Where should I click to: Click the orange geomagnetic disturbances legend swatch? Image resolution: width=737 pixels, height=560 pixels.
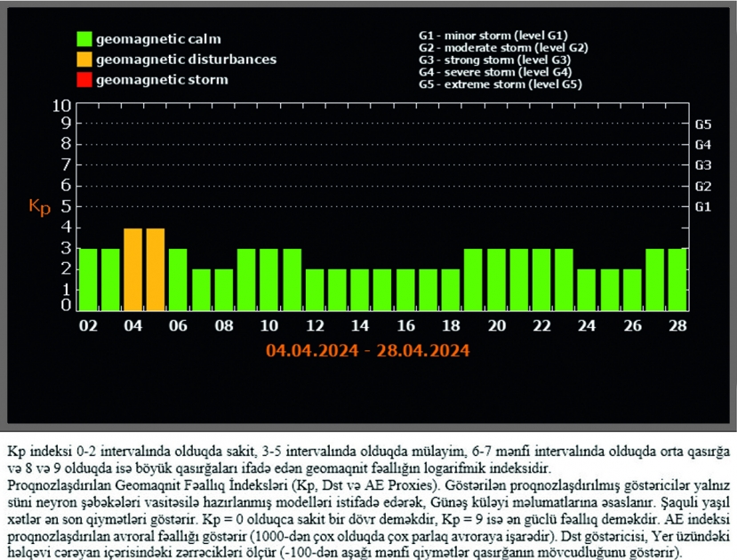click(x=84, y=60)
